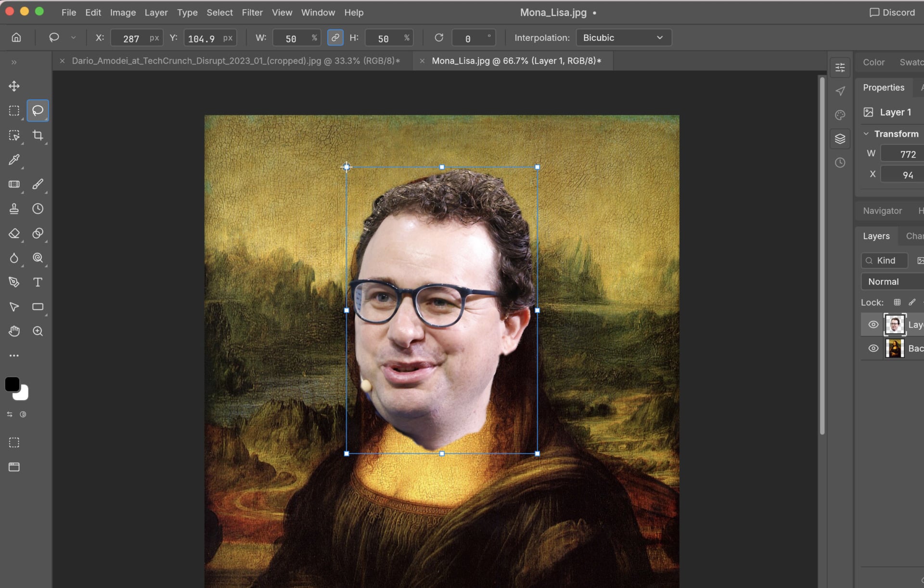
Task: Switch to the Dario_Amodei document tab
Action: 236,61
